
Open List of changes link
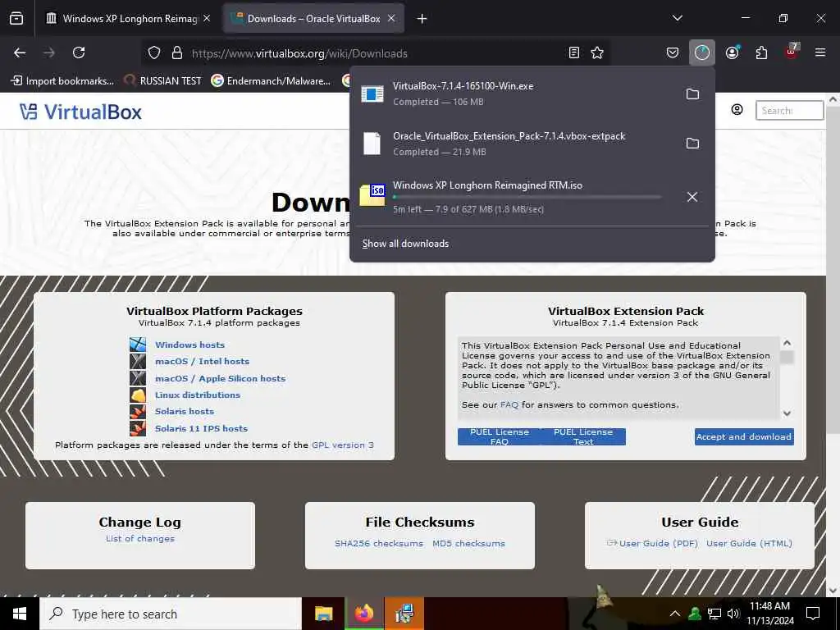[139, 538]
